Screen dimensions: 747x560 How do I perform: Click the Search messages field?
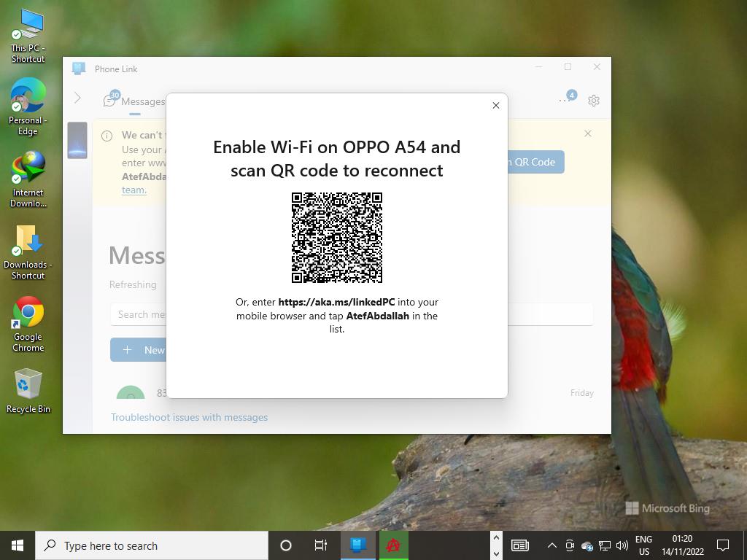click(139, 314)
